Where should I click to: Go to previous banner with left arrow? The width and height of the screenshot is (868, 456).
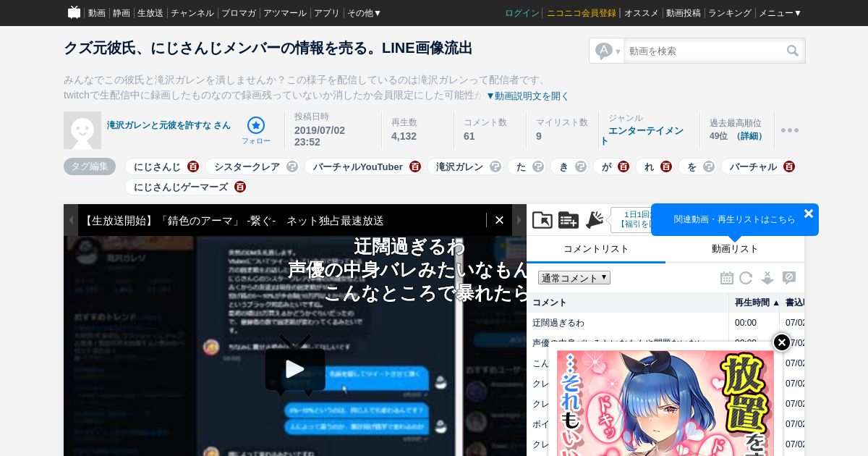pos(71,220)
